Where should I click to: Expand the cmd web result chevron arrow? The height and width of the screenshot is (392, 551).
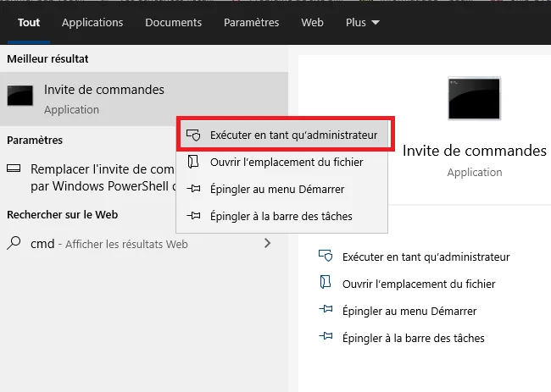[x=268, y=244]
